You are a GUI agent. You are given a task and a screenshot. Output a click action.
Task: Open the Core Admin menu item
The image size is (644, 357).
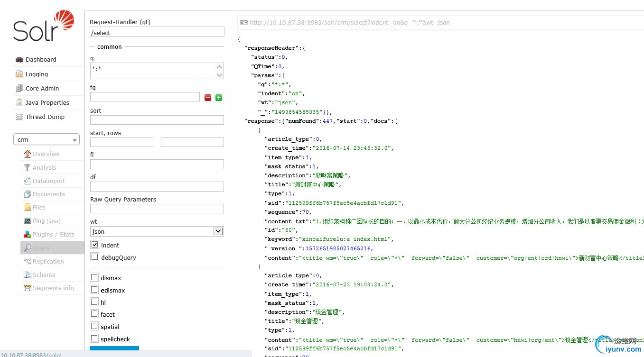point(48,88)
